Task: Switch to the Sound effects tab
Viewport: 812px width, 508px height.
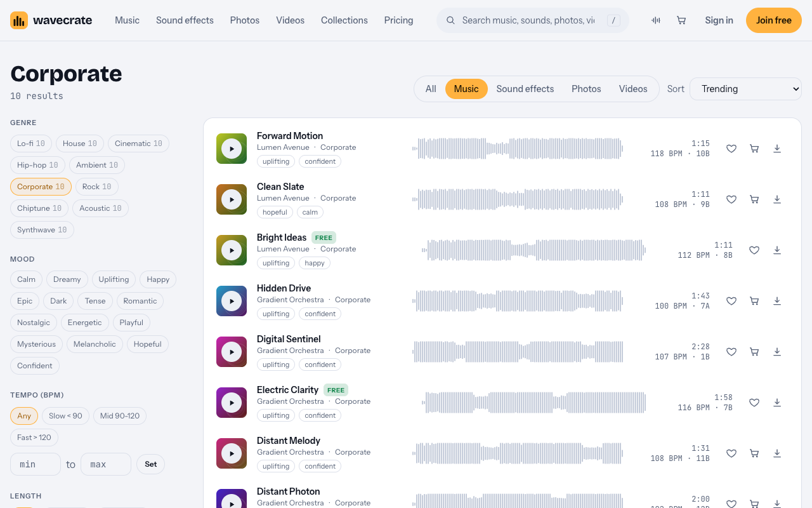Action: (525, 89)
